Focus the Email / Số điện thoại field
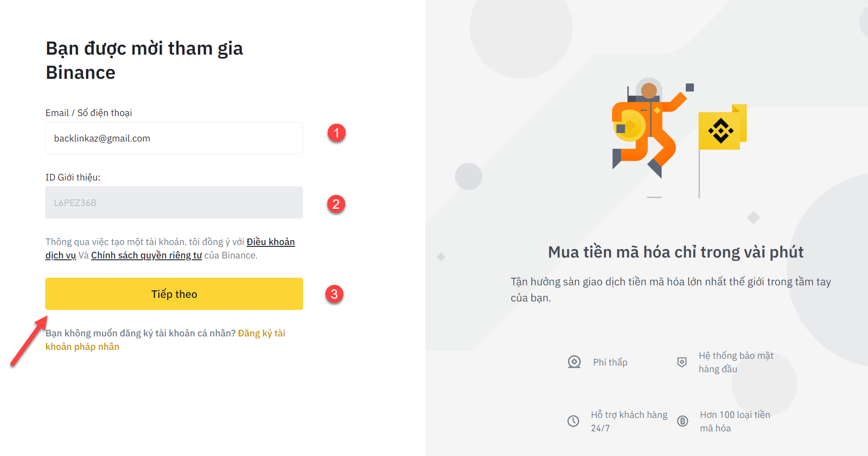Screen dimensions: 868x456 [174, 138]
